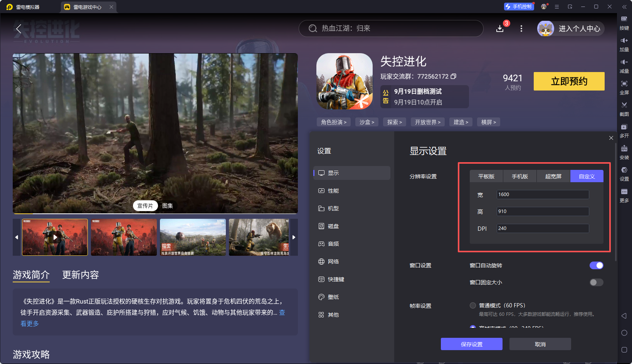
Task: Switch to the 更新内容 tab
Action: click(x=81, y=275)
